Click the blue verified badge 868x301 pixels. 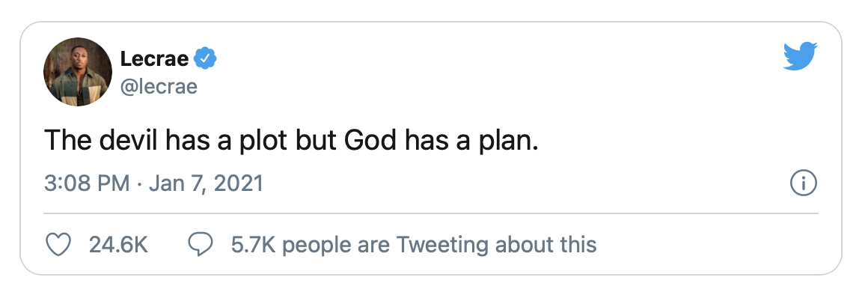click(x=206, y=58)
